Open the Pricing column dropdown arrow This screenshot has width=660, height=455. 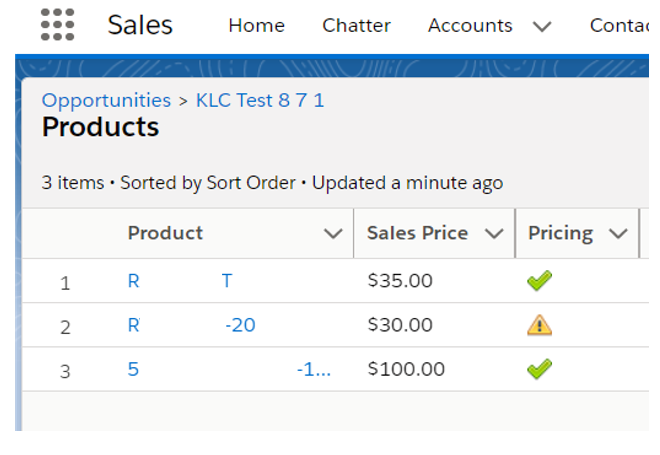point(618,234)
